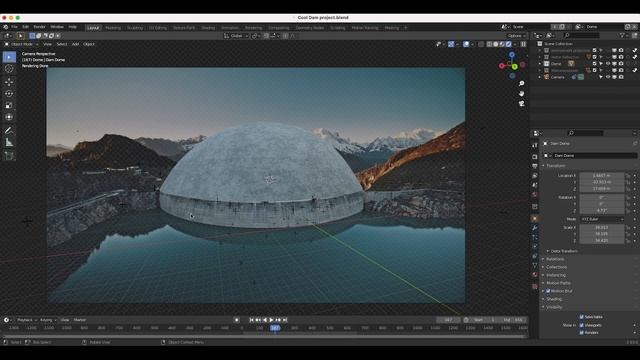Viewport: 640px width, 360px height.
Task: Open the Global transform orientation dropdown
Action: coord(236,36)
